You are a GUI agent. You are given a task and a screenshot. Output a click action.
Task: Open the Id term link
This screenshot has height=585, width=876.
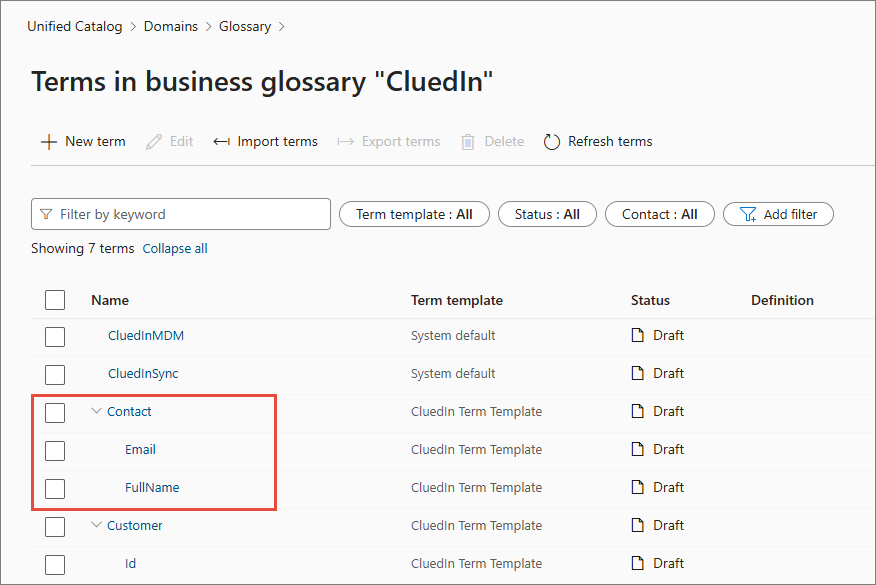pyautogui.click(x=130, y=563)
